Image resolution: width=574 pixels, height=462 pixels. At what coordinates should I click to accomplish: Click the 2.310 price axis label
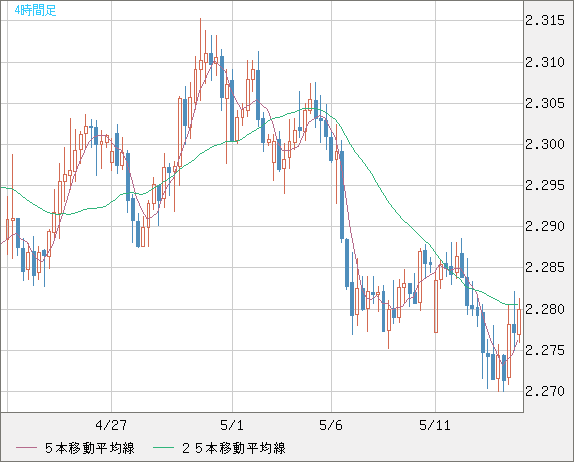pos(545,62)
